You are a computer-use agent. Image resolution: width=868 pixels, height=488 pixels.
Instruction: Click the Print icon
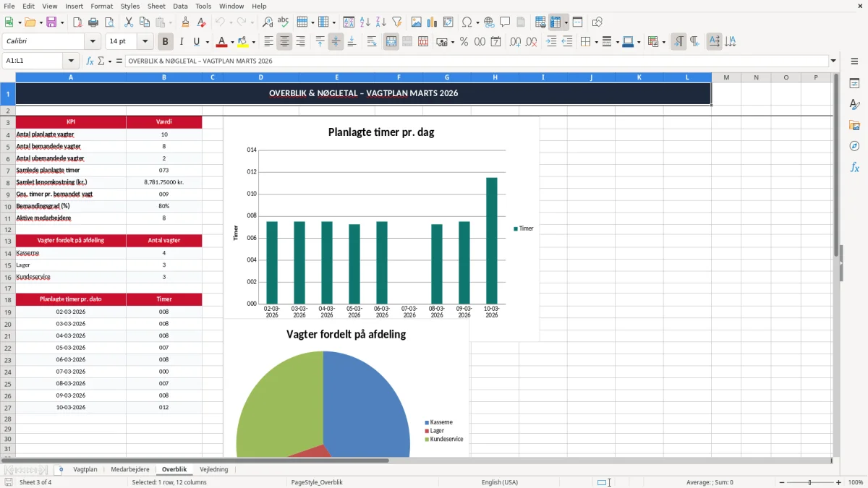[x=93, y=22]
